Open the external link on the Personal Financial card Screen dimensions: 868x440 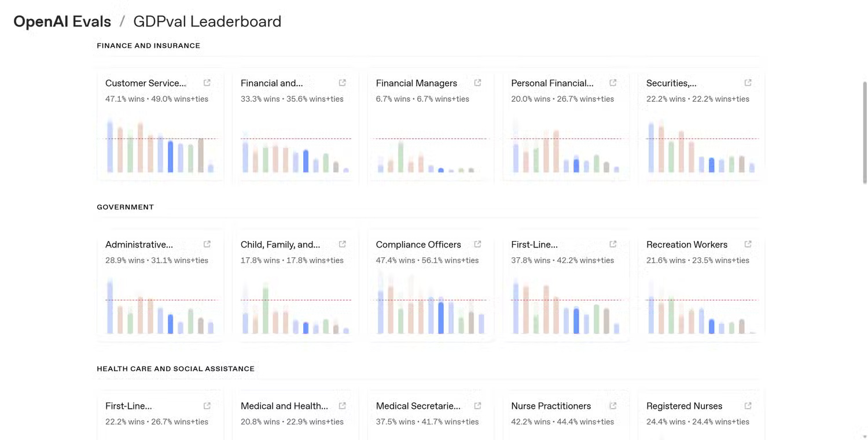pos(613,82)
